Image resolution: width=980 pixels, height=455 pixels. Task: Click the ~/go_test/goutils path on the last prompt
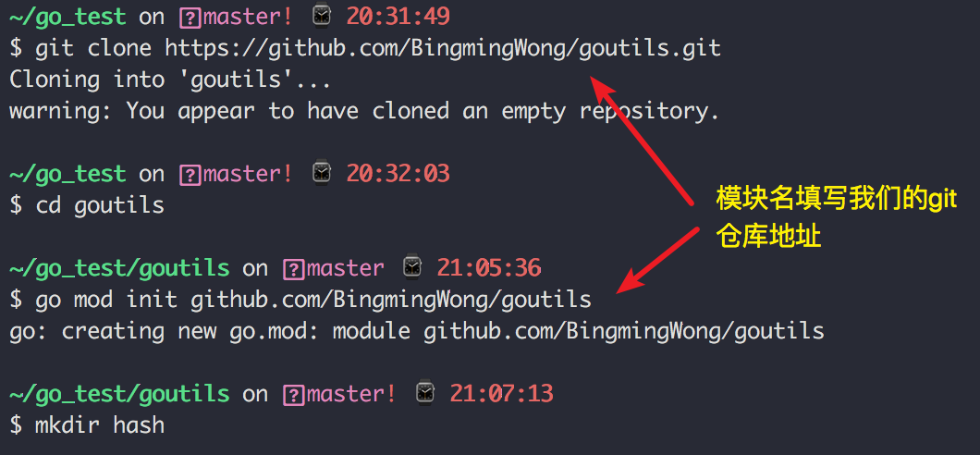pyautogui.click(x=119, y=394)
